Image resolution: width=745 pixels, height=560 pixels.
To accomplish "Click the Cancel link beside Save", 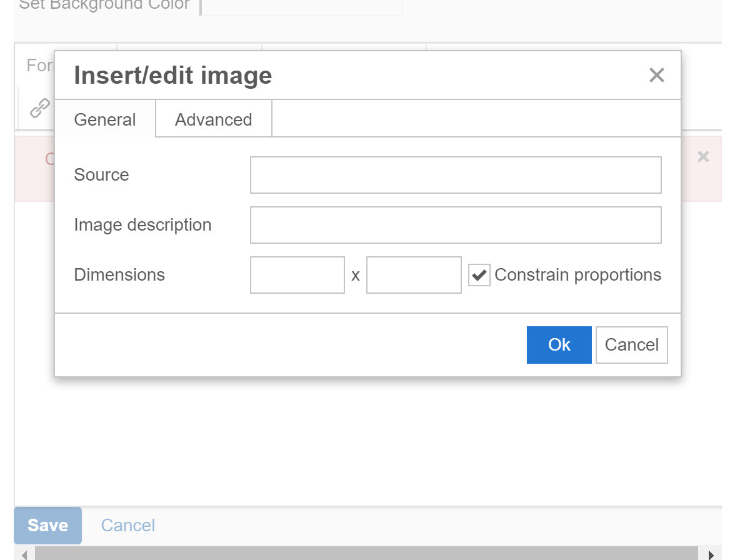I will (127, 526).
